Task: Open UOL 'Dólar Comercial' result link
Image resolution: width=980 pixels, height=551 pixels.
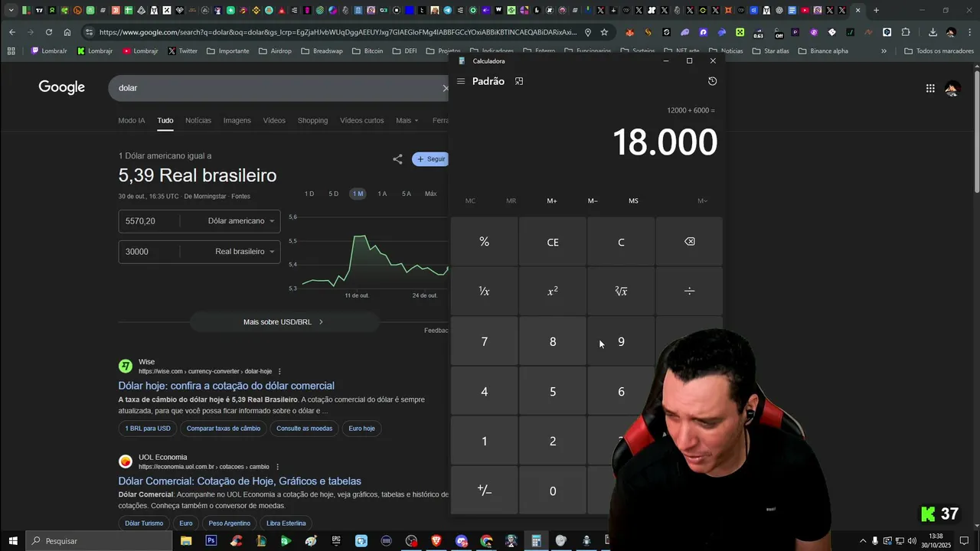Action: pyautogui.click(x=240, y=481)
